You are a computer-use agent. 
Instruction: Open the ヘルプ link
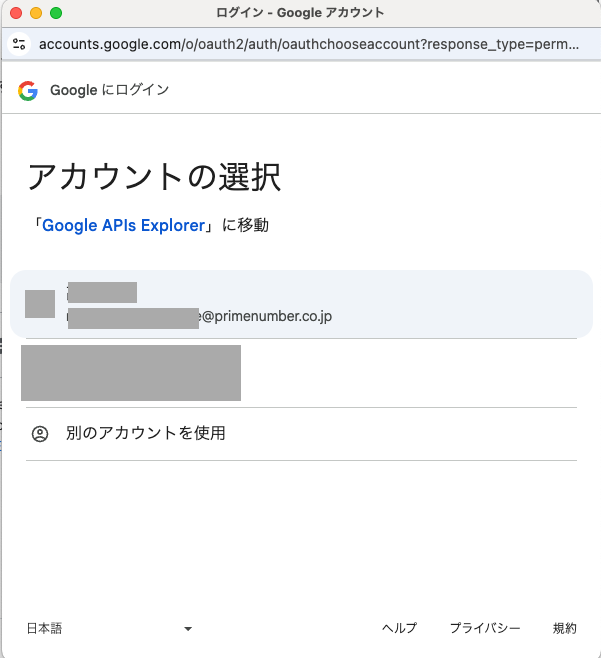click(399, 628)
